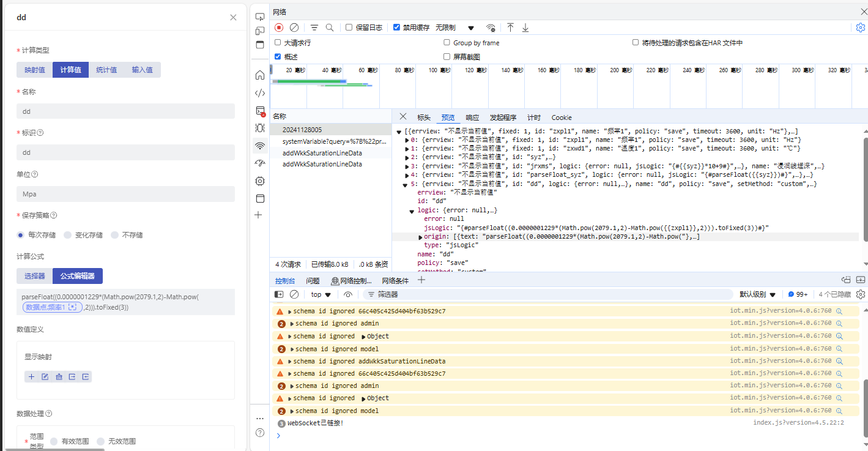Open the Memory chip tool icon
Screen dimensions: 868x451
click(260, 181)
